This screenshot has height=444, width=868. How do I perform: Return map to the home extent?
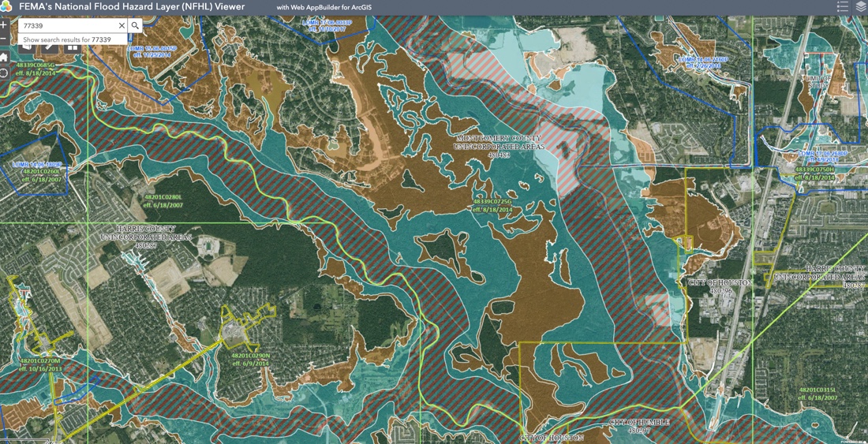point(3,57)
